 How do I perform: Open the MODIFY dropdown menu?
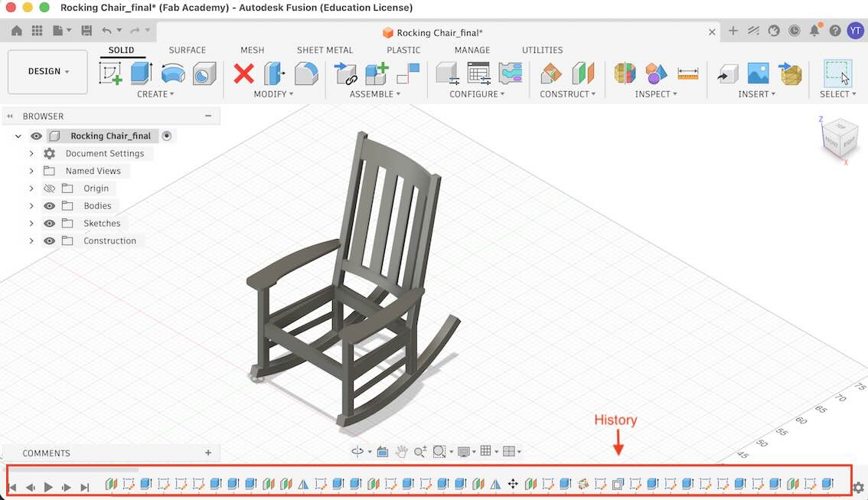coord(273,94)
